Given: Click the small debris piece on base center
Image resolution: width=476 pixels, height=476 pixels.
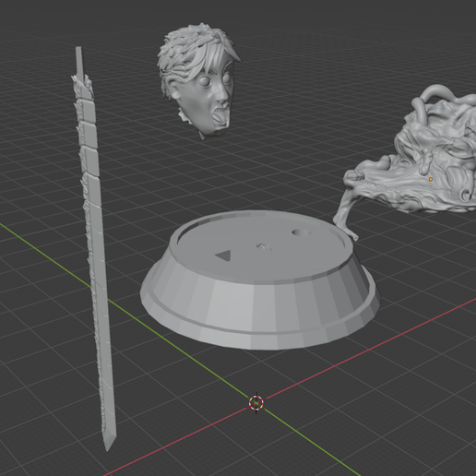Looking at the screenshot, I should coord(265,246).
